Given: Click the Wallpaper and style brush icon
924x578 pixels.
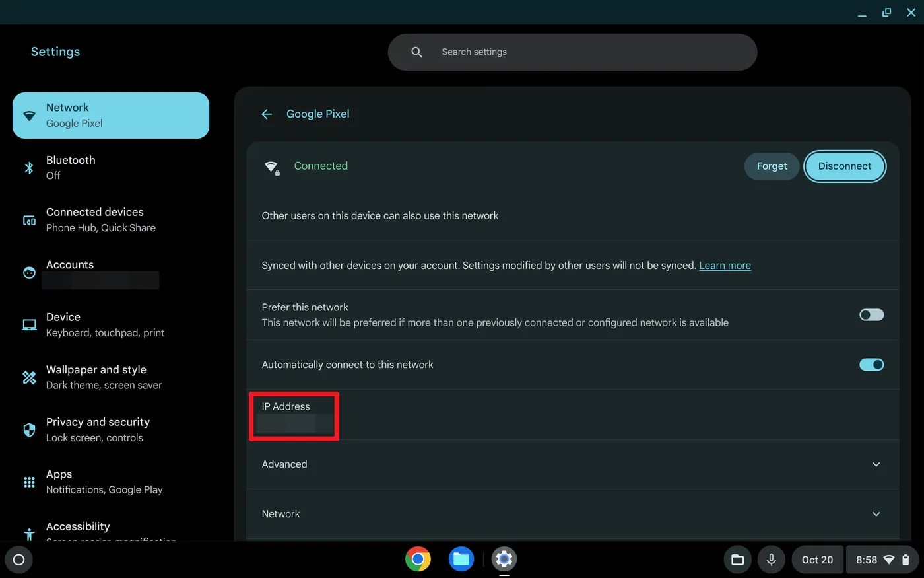Looking at the screenshot, I should [x=29, y=377].
